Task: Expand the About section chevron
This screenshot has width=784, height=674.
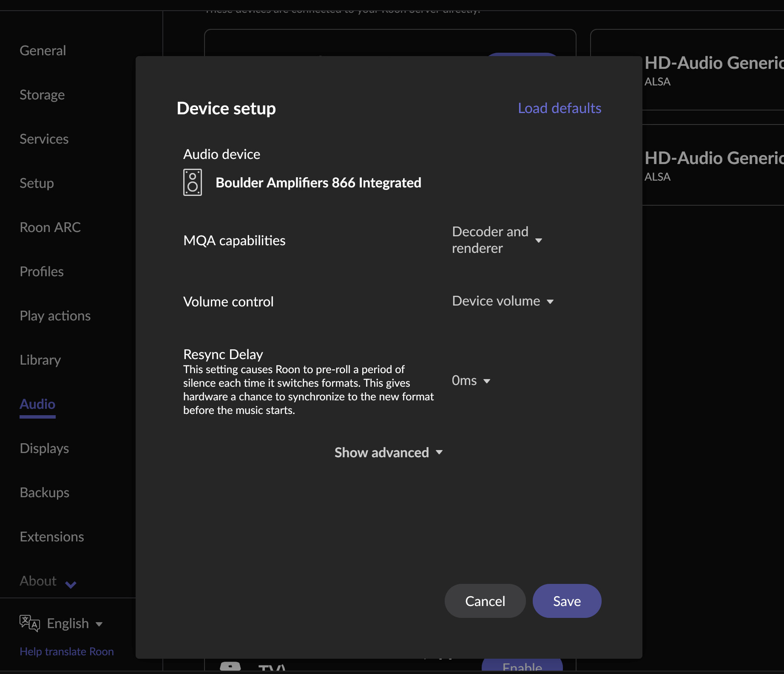Action: click(71, 584)
